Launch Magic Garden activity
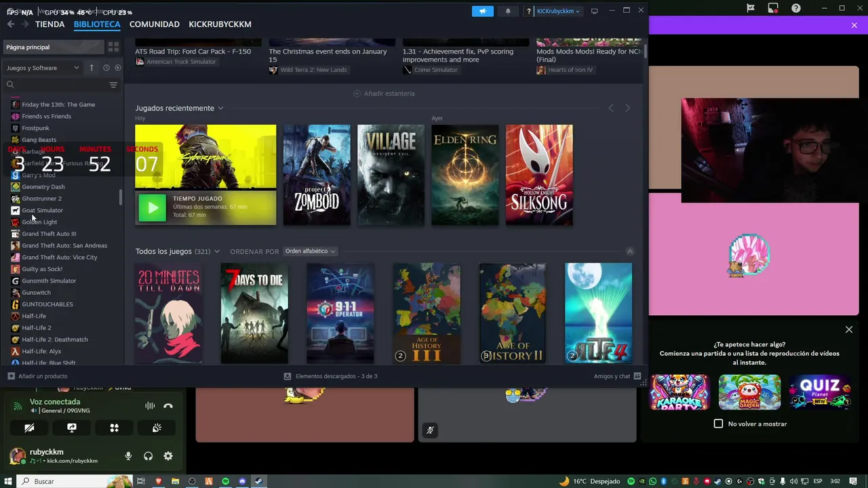Image resolution: width=868 pixels, height=488 pixels. pos(749,392)
